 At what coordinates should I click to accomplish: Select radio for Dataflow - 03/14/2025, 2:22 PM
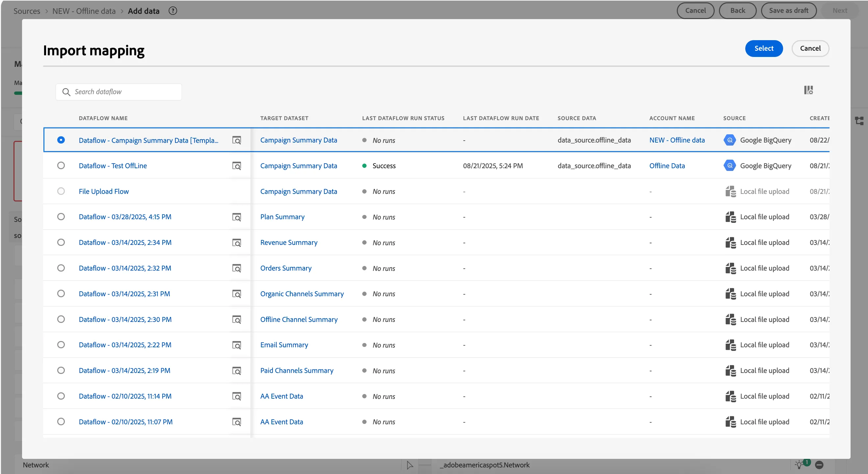61,345
